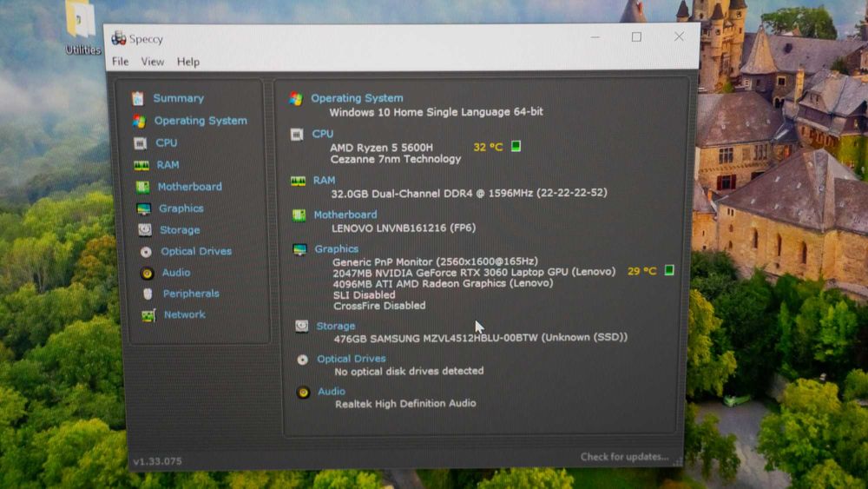
Task: Click the 476GB SAMSUNG SSD line
Action: click(481, 338)
